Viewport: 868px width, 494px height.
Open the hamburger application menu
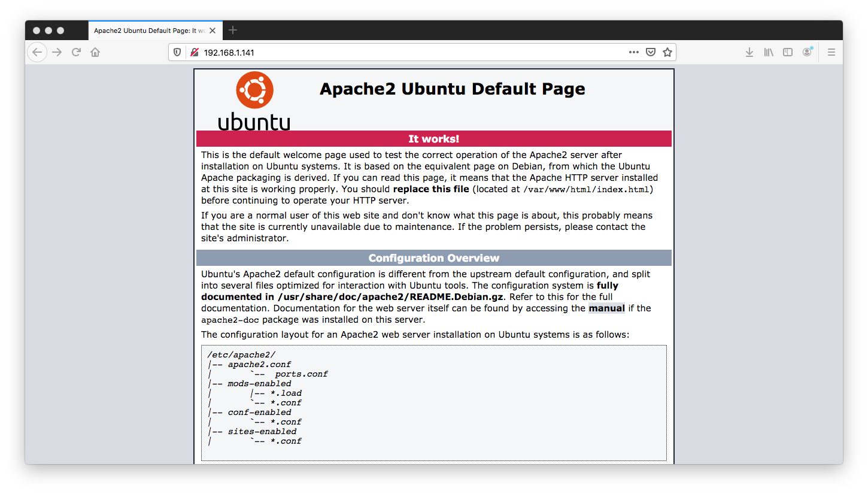(x=831, y=52)
